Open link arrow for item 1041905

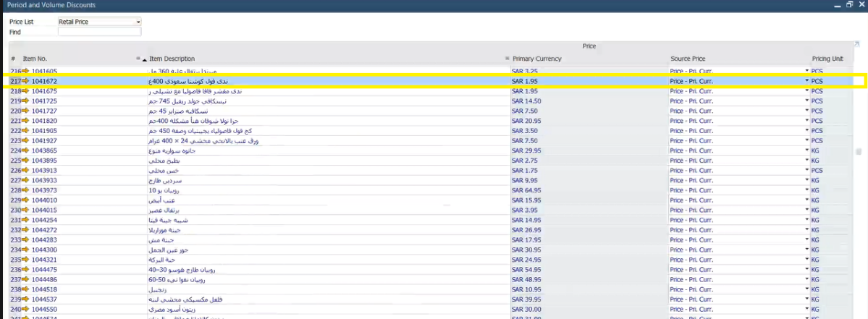(25, 131)
